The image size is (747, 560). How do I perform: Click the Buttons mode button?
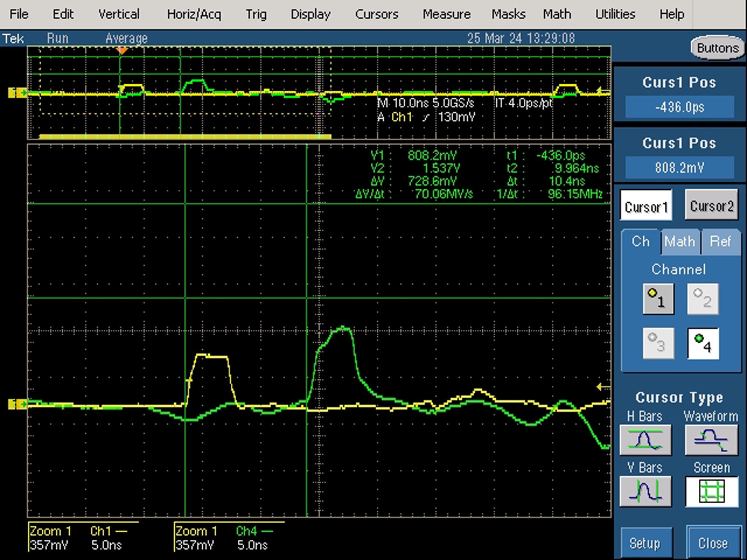tap(717, 48)
